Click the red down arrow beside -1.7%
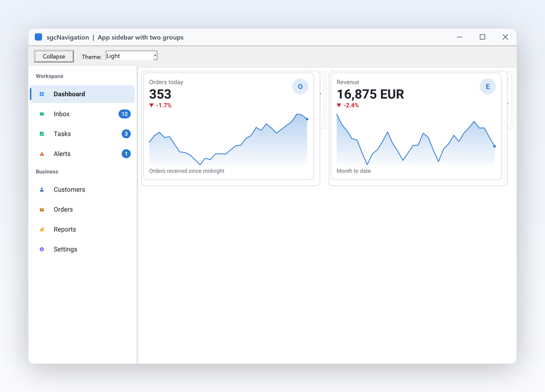This screenshot has height=392, width=545. (152, 105)
